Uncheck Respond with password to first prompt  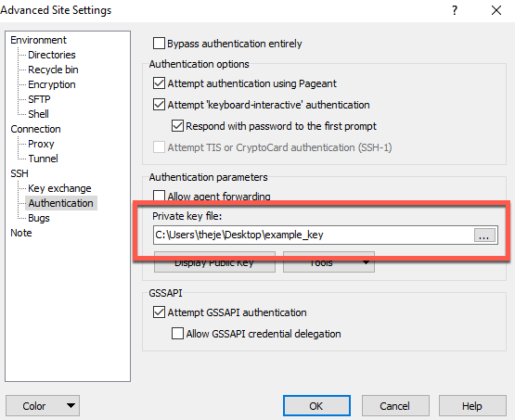pos(177,126)
